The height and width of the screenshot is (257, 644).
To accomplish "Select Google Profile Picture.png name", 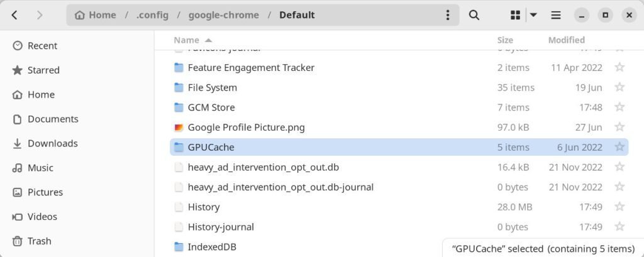I will (246, 128).
